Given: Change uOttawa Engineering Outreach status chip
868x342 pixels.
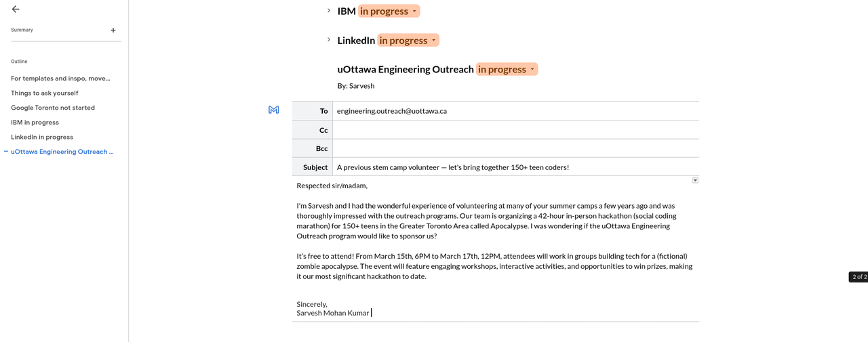Looking at the screenshot, I should (507, 69).
